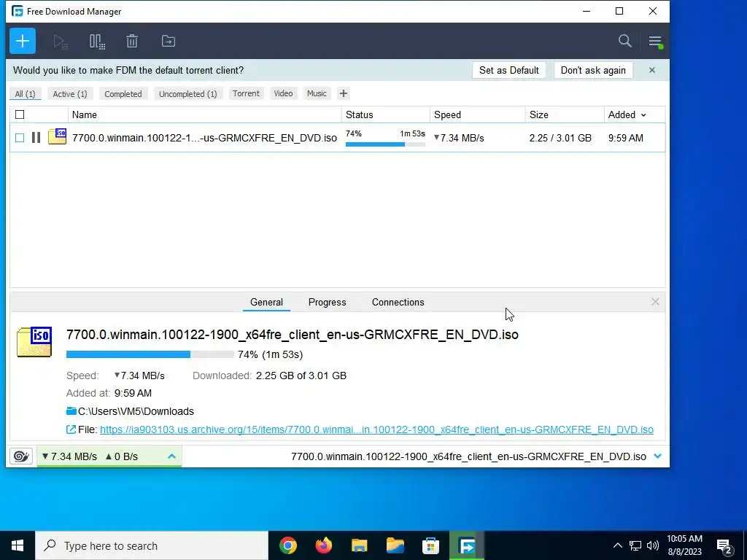Click the Type here to search box

152,545
